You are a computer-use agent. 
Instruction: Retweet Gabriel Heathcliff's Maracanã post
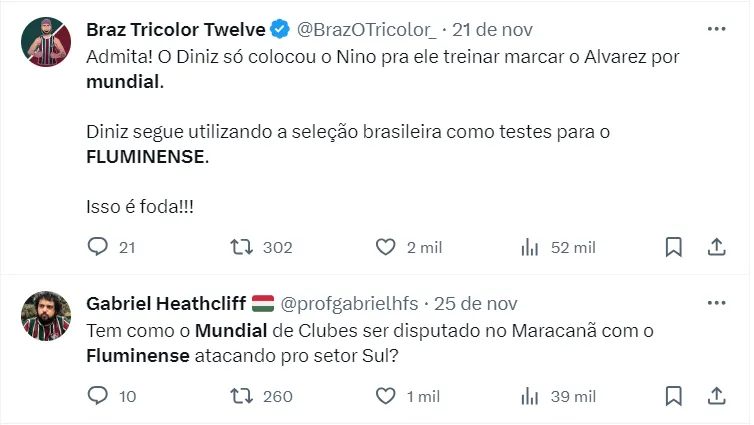pos(241,396)
